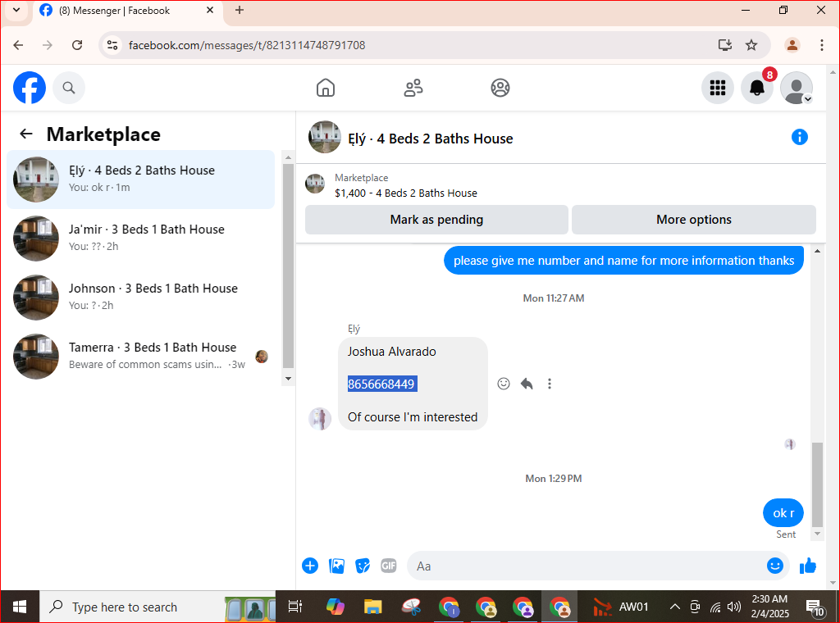This screenshot has height=623, width=840.
Task: Select Johnson 3 Beds 1 Bath House conversation
Action: pos(141,297)
